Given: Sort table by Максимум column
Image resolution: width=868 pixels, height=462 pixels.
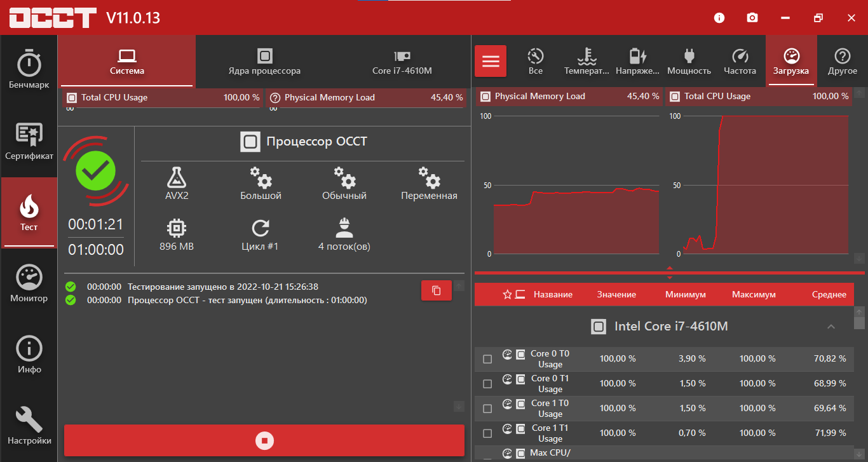Looking at the screenshot, I should coord(754,294).
